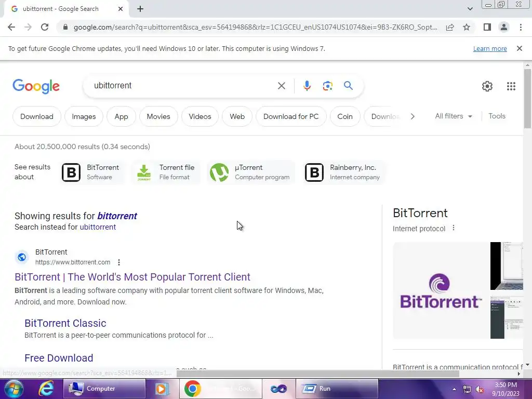
Task: Click the corrected bittorrent link
Action: (x=117, y=216)
